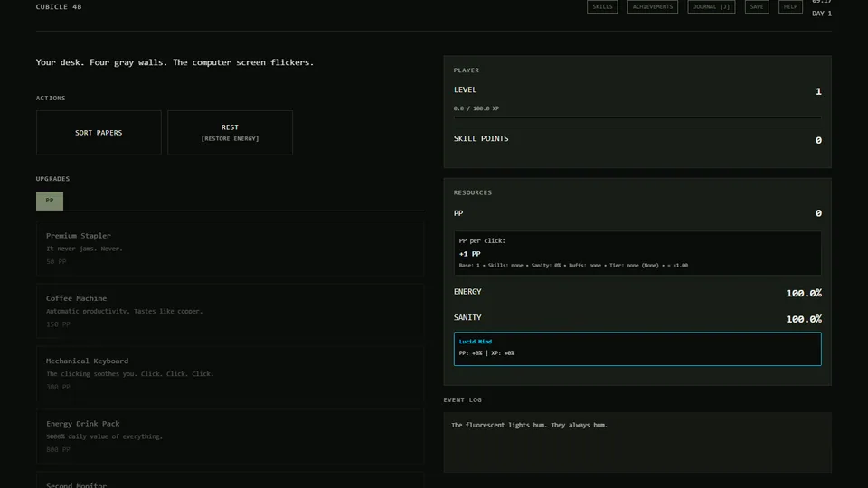This screenshot has height=488, width=868.
Task: Buy the Coffee Machine upgrade
Action: tap(230, 311)
